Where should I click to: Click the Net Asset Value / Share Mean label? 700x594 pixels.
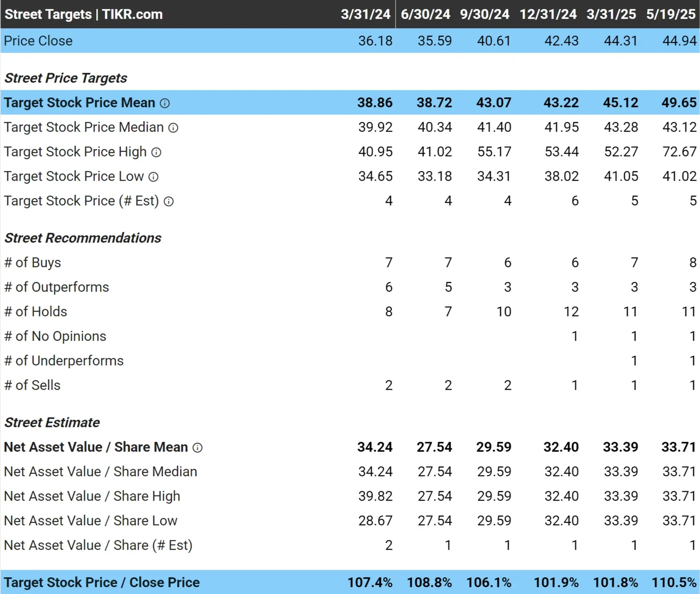96,447
